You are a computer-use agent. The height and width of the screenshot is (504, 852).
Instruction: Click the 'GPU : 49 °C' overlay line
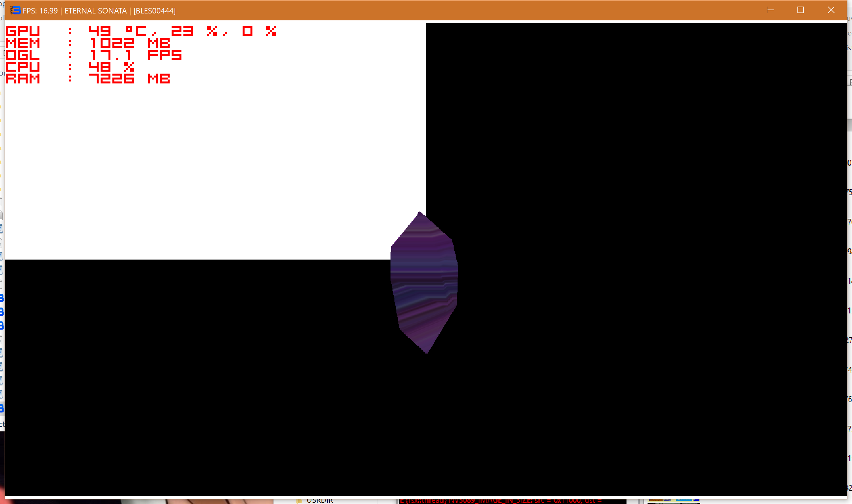point(141,31)
